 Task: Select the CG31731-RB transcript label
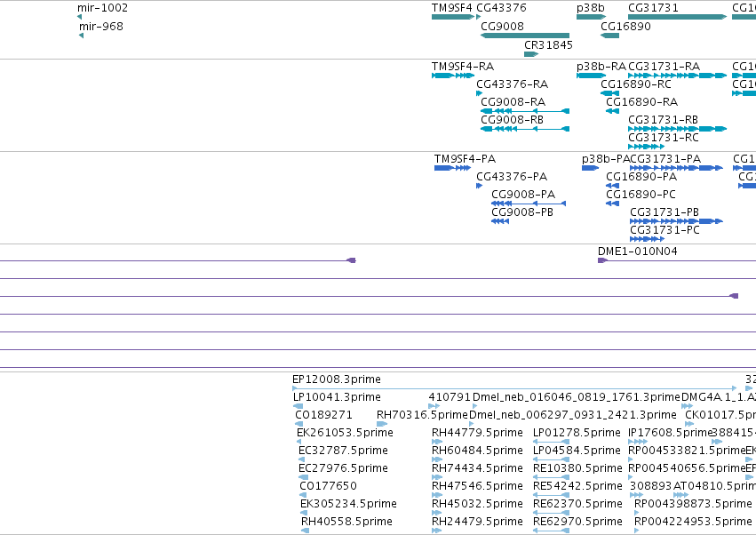tap(663, 119)
